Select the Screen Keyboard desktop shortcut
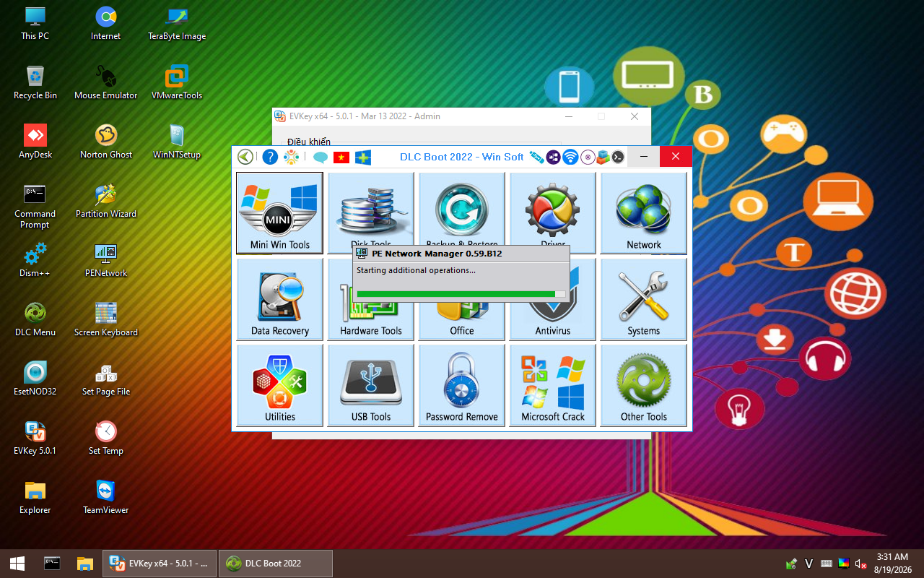 click(106, 319)
